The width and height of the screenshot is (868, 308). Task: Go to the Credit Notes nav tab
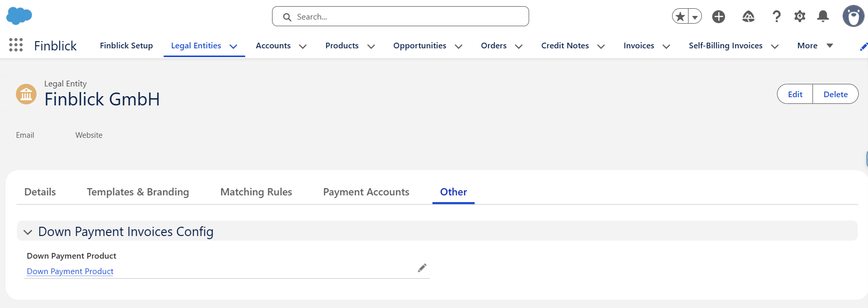565,45
